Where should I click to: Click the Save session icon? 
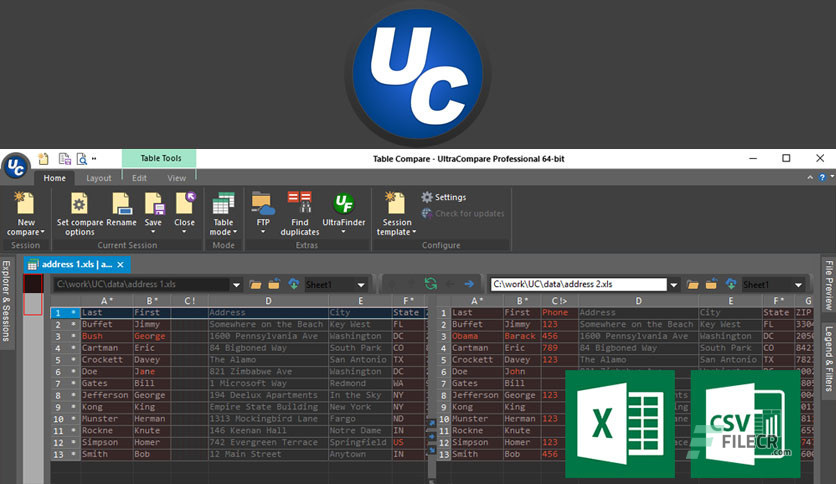154,203
